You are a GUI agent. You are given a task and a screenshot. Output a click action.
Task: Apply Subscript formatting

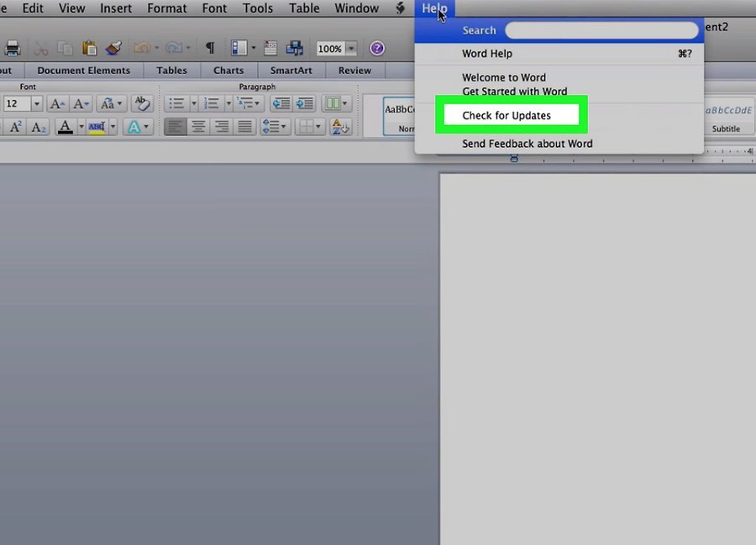[x=38, y=127]
